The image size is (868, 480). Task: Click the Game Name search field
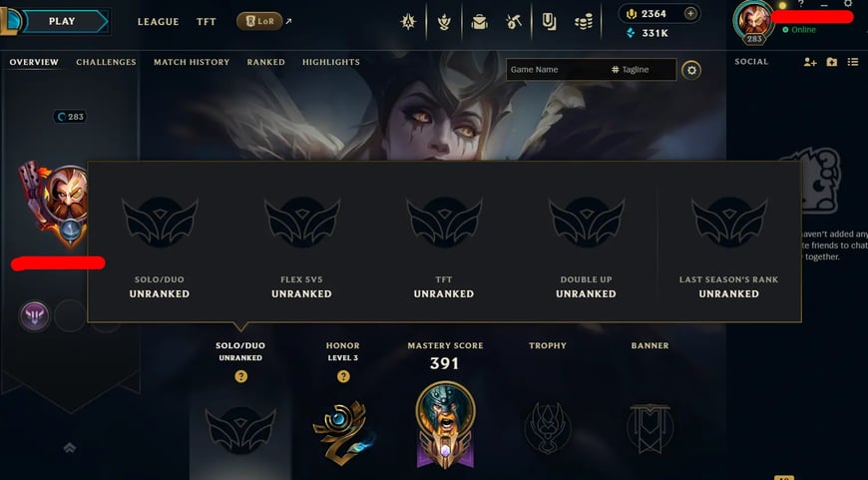557,70
